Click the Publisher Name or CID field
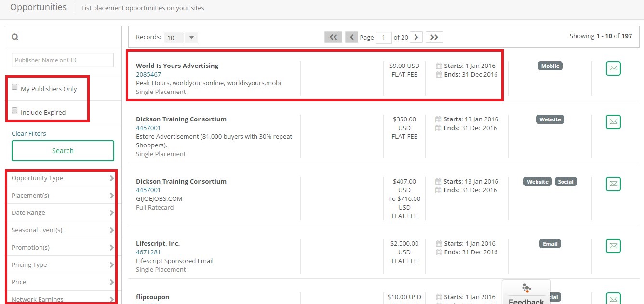This screenshot has width=644, height=304. coord(63,60)
